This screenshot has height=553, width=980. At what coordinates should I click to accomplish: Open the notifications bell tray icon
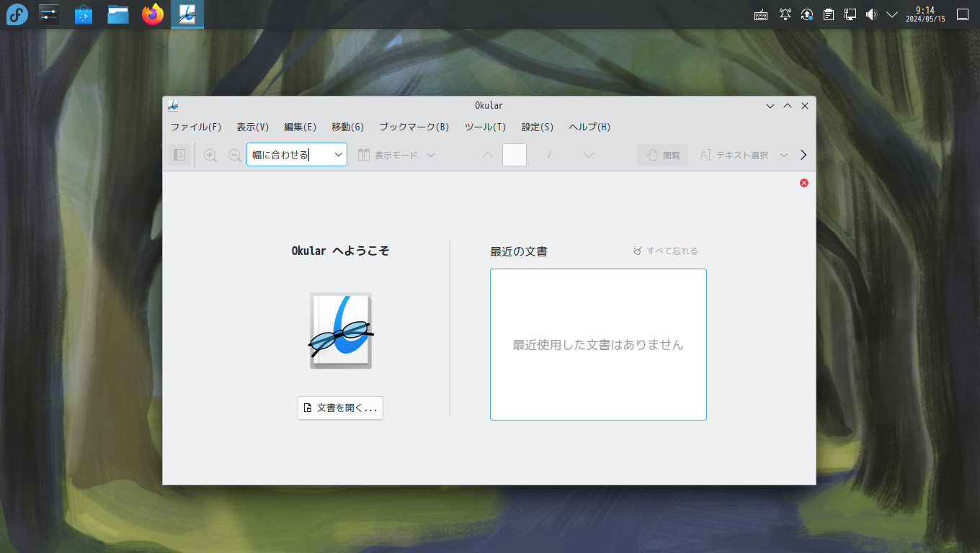click(x=785, y=14)
